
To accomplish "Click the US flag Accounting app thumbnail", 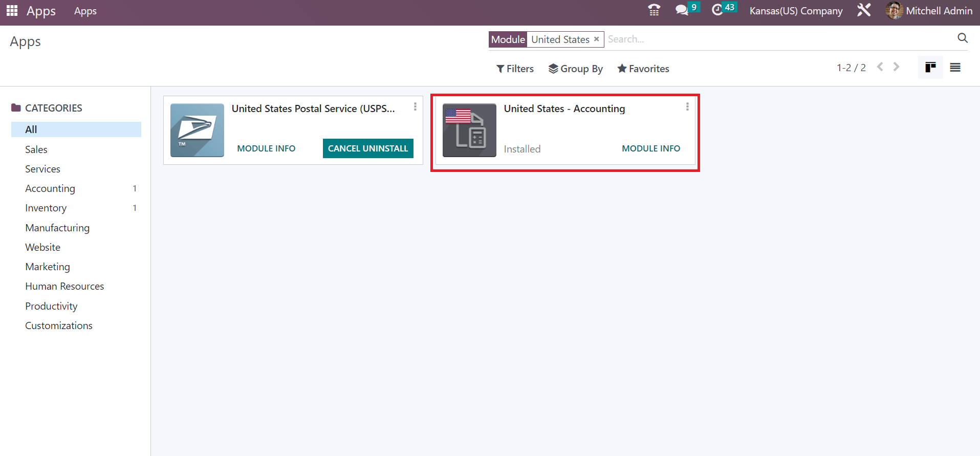I will coord(469,130).
